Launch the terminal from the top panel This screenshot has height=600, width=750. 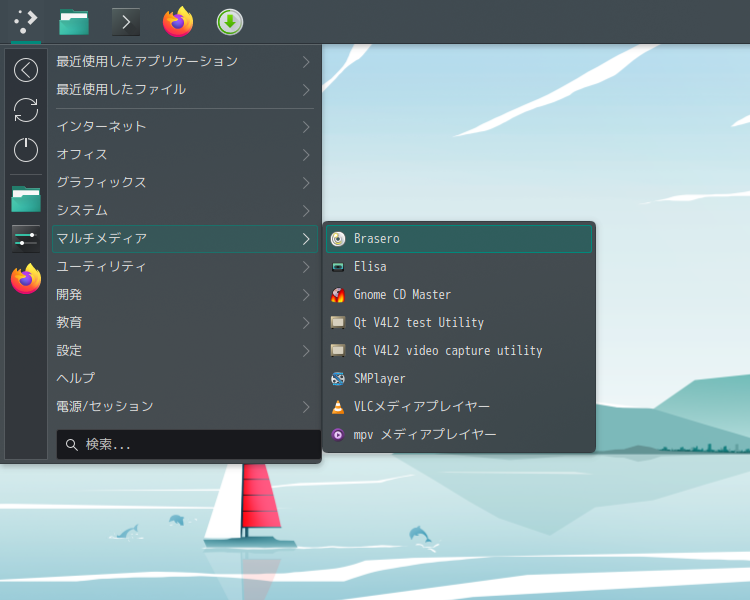(x=126, y=22)
